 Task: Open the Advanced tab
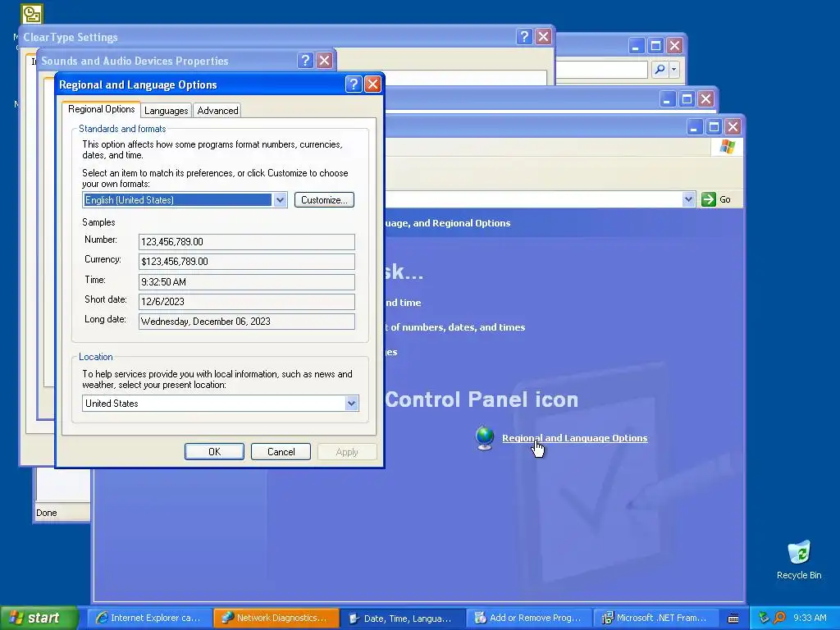pos(217,111)
